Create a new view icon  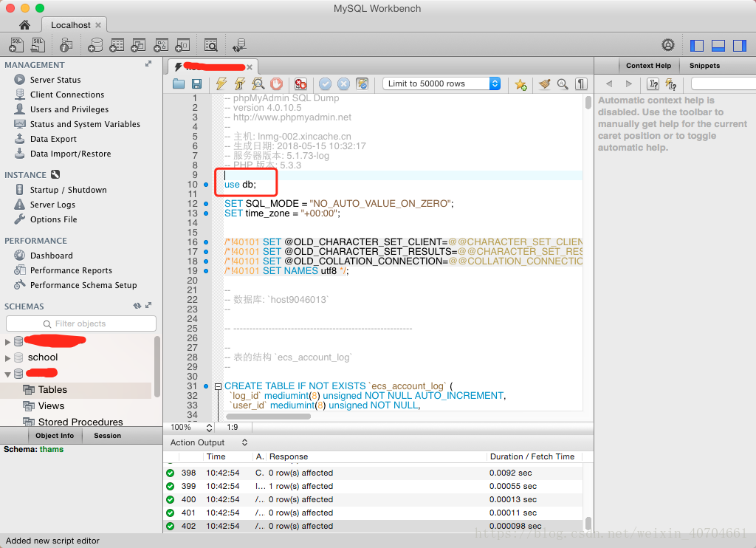click(x=138, y=45)
